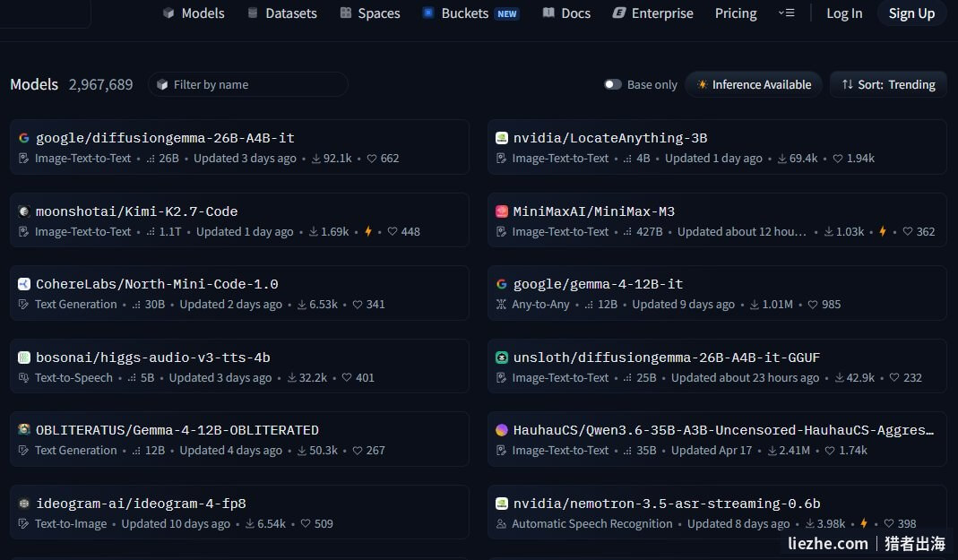
Task: Click the NVIDIA avatar next to LocateAnything-3B
Action: click(502, 138)
